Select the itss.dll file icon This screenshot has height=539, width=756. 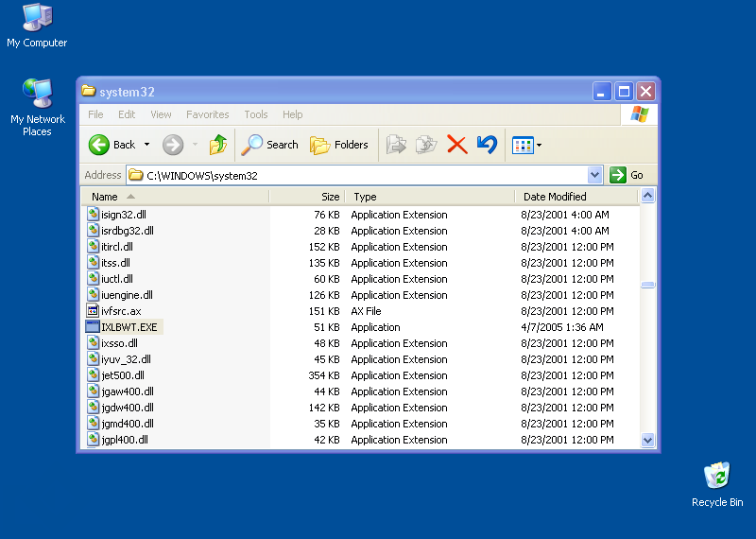(x=93, y=262)
